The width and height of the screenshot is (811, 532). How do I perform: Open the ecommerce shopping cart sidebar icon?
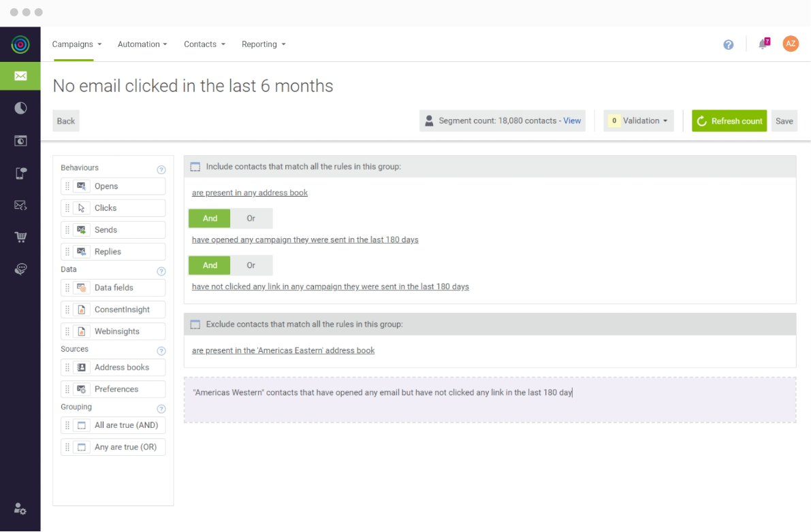pos(20,236)
